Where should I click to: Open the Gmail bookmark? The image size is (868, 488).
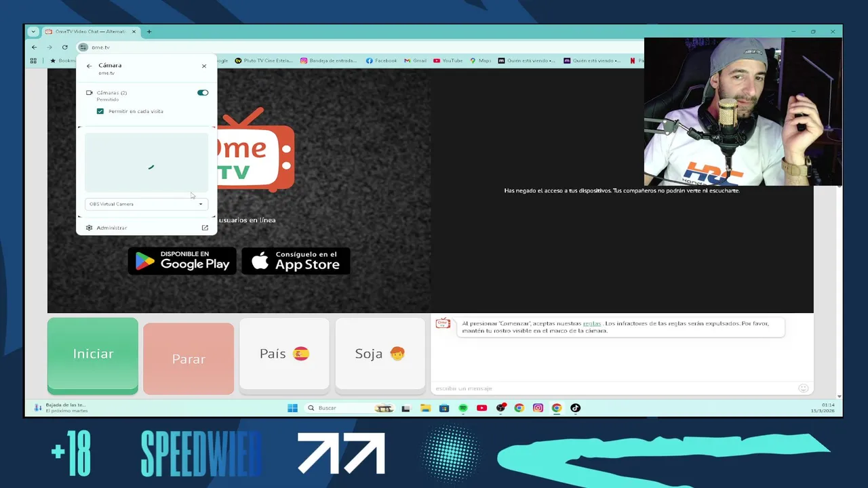pos(416,61)
